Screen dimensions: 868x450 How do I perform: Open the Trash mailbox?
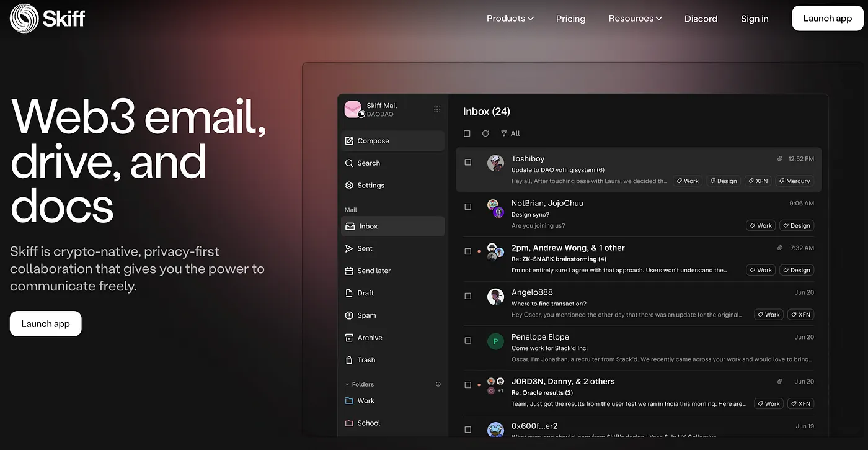tap(392, 360)
